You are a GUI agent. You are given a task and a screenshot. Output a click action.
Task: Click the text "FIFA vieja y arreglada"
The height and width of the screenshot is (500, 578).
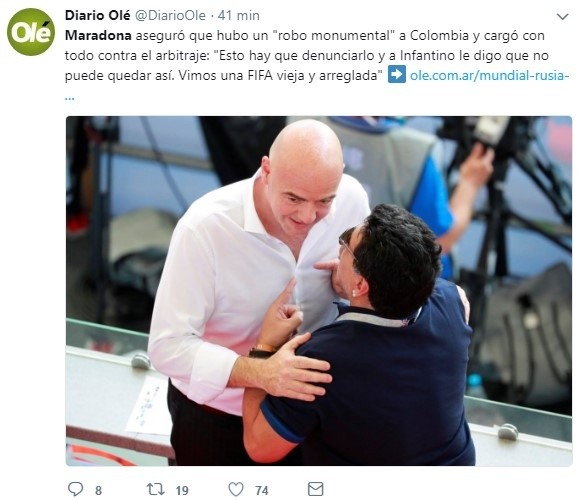(x=316, y=76)
